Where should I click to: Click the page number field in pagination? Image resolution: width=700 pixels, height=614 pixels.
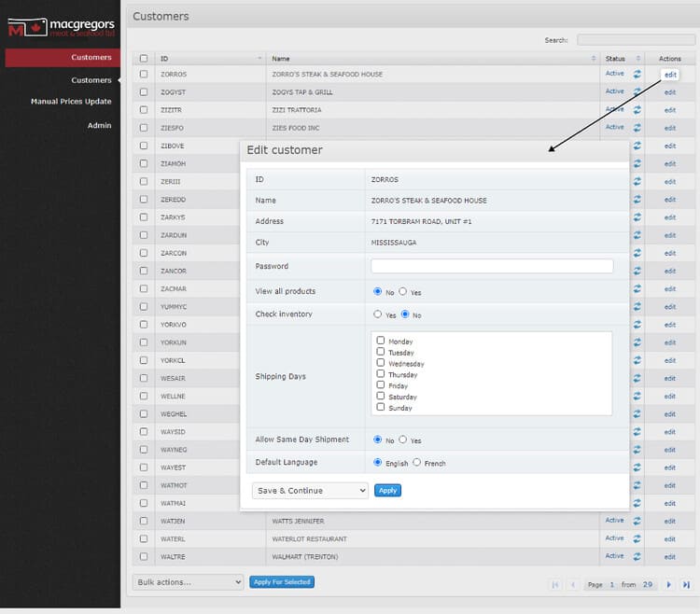point(612,584)
